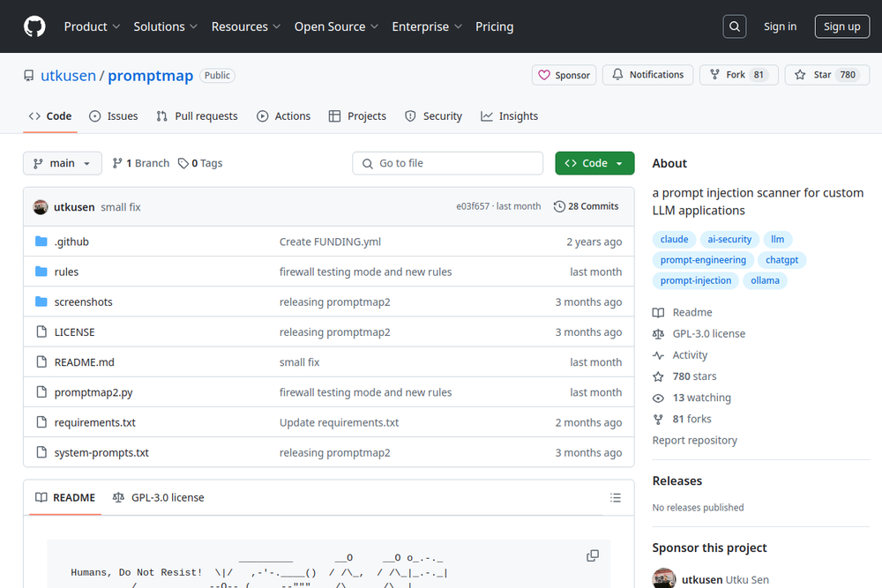Open the main branch dropdown

pos(63,163)
